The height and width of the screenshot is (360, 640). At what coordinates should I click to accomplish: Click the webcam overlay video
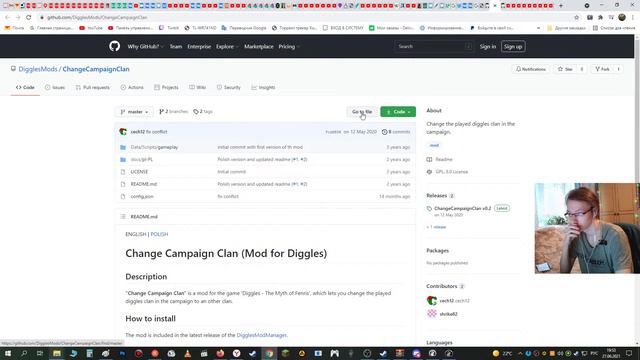coord(587,228)
